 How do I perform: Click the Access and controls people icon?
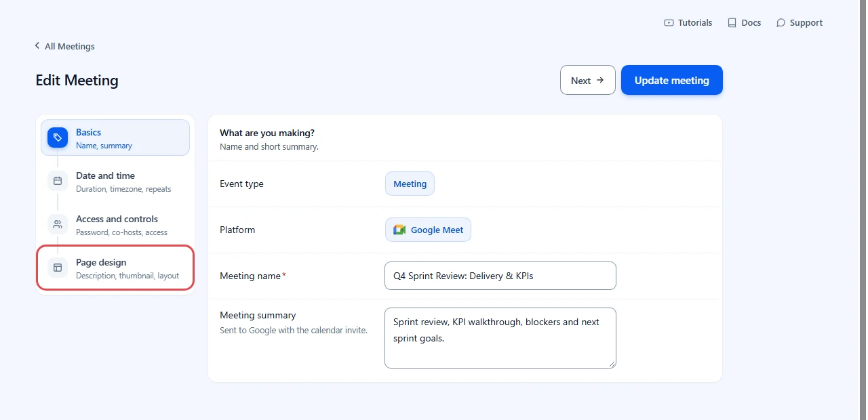tap(58, 224)
